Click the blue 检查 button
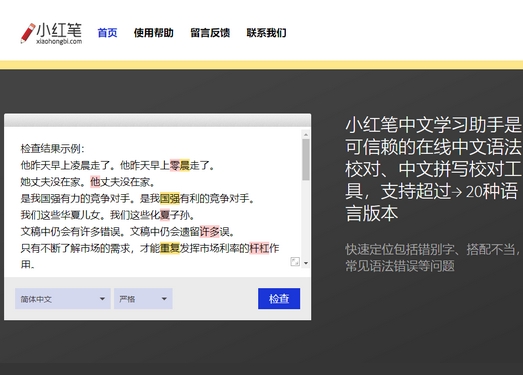Screen dimensions: 523x375 (279, 298)
